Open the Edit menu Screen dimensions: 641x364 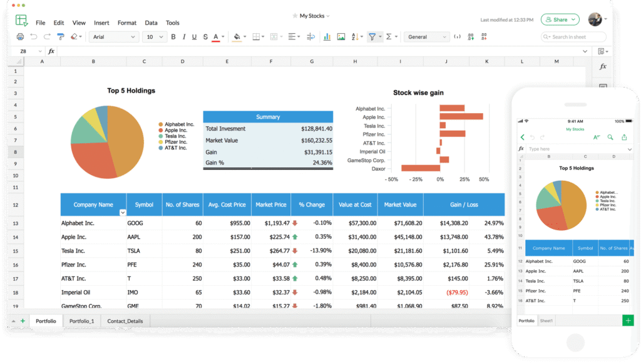pyautogui.click(x=59, y=23)
